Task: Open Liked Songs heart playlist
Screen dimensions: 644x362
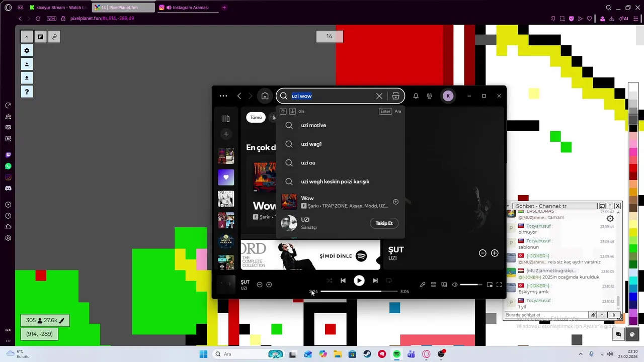Action: coord(226,177)
